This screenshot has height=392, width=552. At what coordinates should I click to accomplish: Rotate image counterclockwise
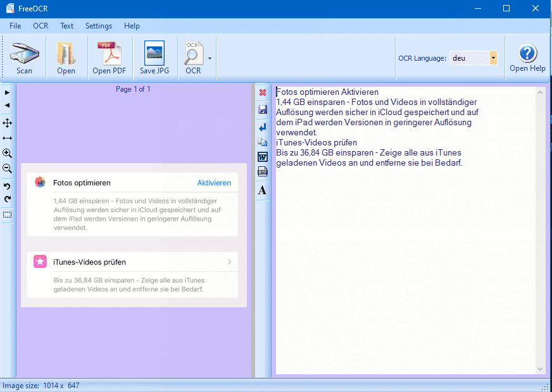click(x=8, y=187)
